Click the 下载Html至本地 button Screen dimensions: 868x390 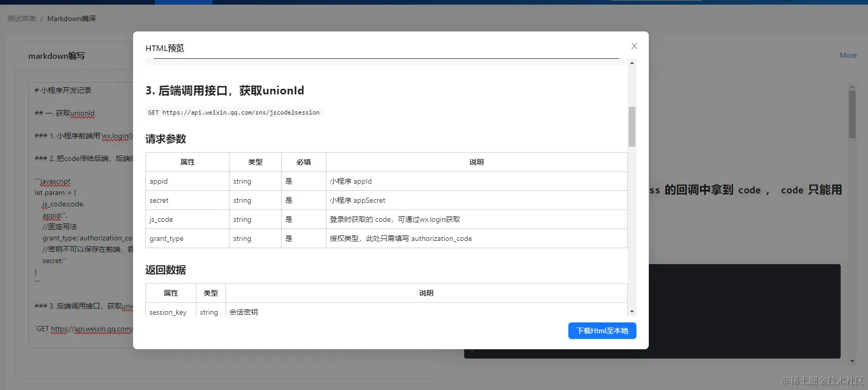[602, 331]
